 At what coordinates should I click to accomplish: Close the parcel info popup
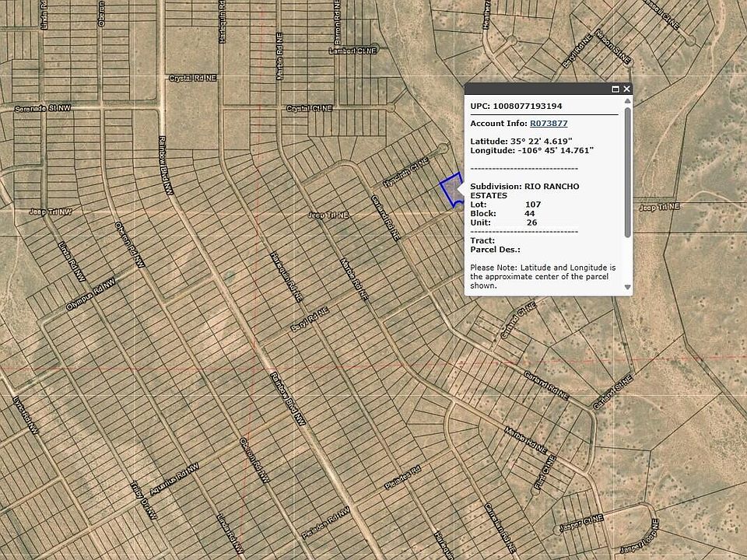click(627, 89)
